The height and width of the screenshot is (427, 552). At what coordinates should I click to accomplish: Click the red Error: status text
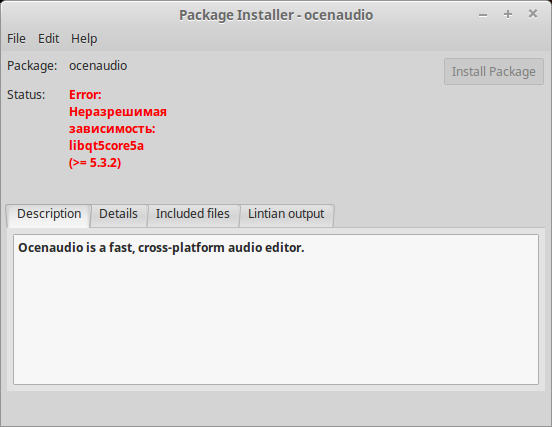85,95
